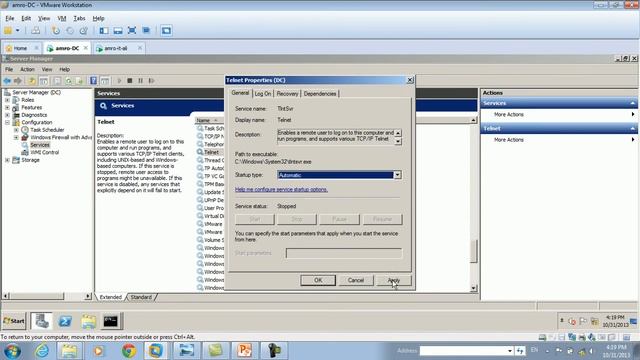Open dropdown arrow beside VMware library icon
The width and height of the screenshot is (640, 360).
(18, 31)
